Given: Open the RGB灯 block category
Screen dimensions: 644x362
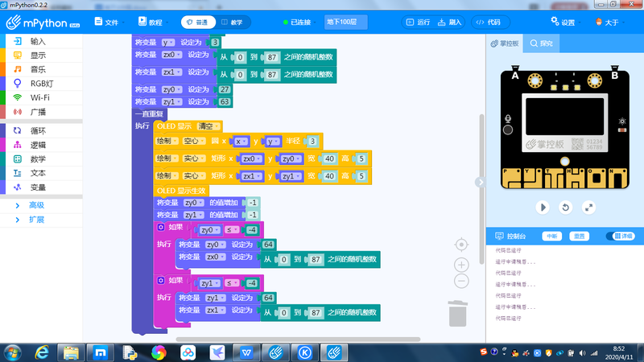Looking at the screenshot, I should point(41,83).
